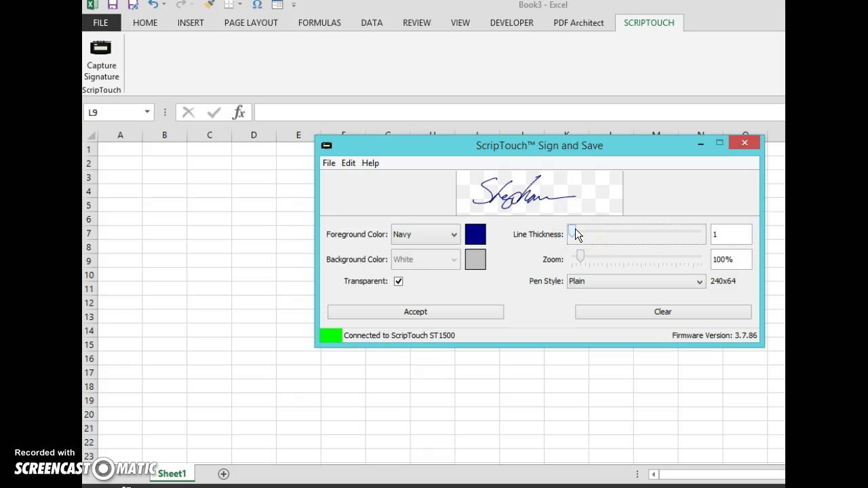Click the Zoom slider handle
This screenshot has height=488, width=868.
580,256
